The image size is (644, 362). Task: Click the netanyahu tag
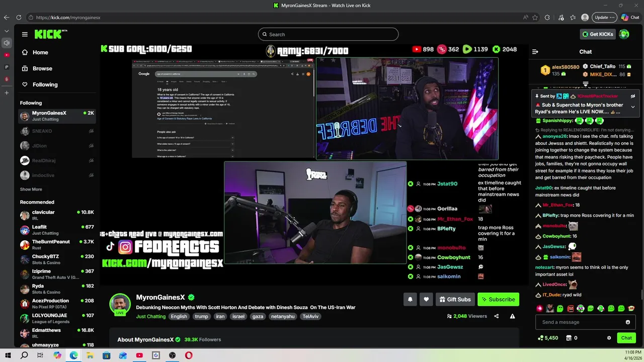(282, 317)
